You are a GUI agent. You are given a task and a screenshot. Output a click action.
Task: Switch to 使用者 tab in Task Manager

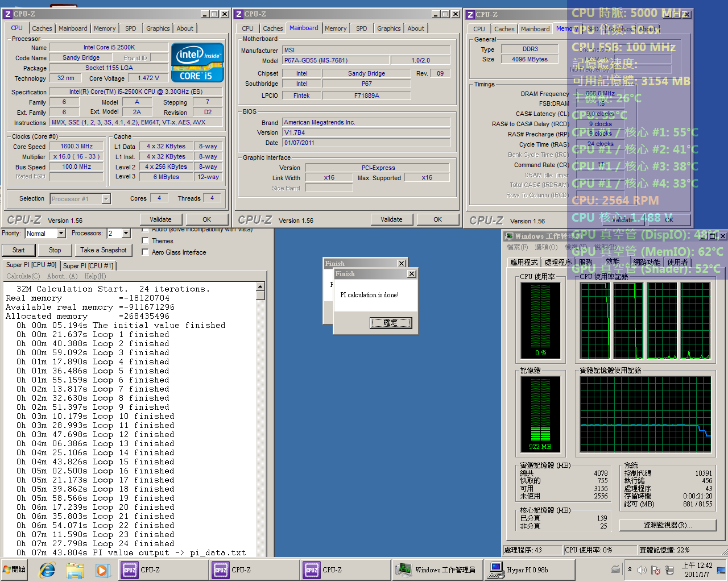click(677, 262)
